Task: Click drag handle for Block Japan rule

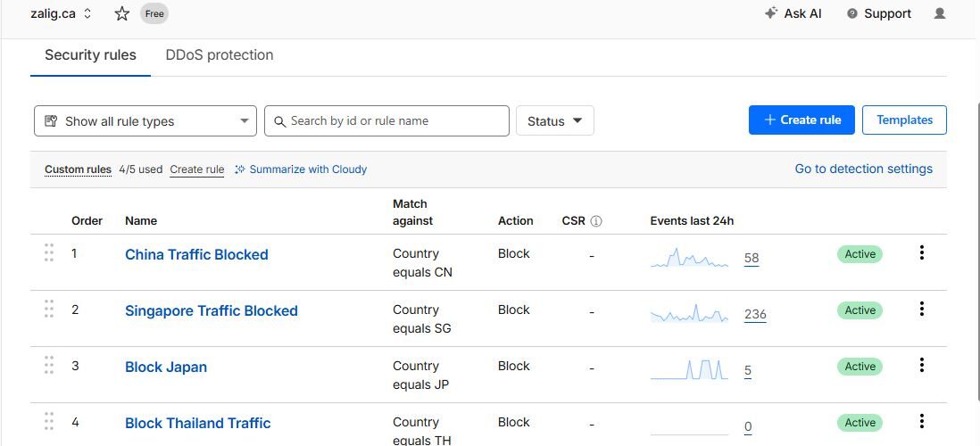Action: click(x=49, y=366)
